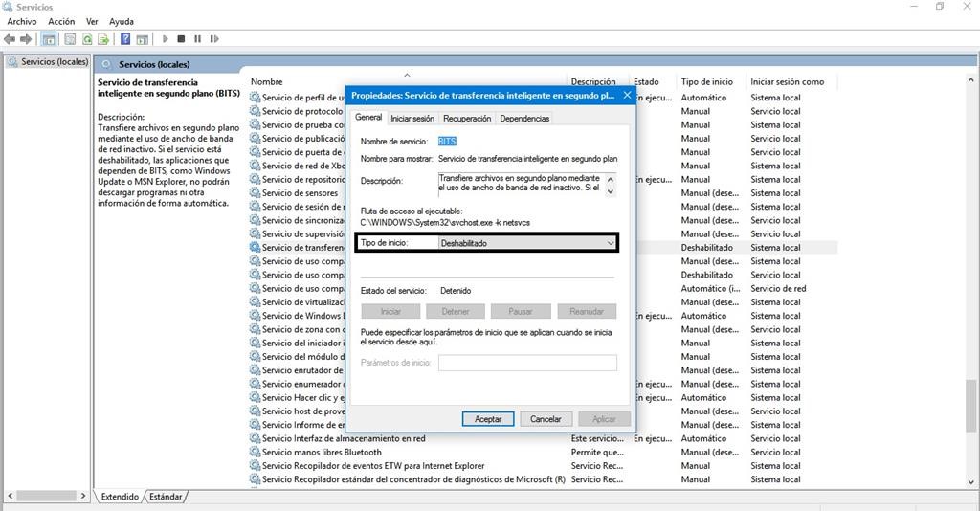This screenshot has width=980, height=511.
Task: Click gear icon of Servicio Recopilador de eventos ETW
Action: [x=255, y=465]
